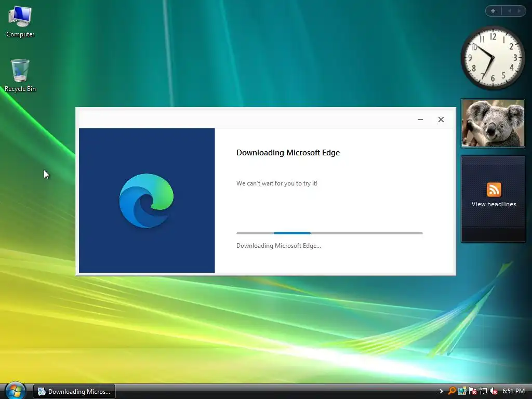
Task: Select the Downloading Microsoft Edge taskbar button
Action: [x=74, y=392]
